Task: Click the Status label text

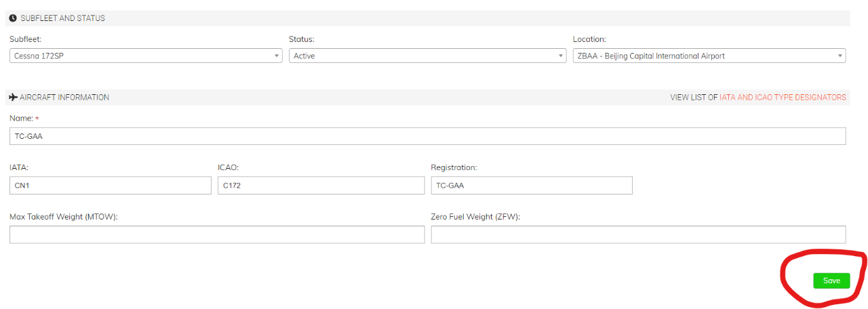Action: pyautogui.click(x=301, y=39)
